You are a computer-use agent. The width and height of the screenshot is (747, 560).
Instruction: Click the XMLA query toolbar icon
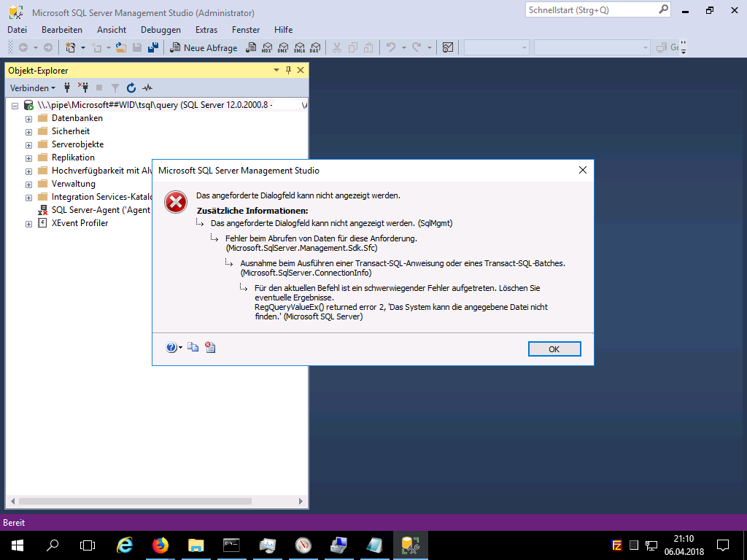[x=298, y=47]
